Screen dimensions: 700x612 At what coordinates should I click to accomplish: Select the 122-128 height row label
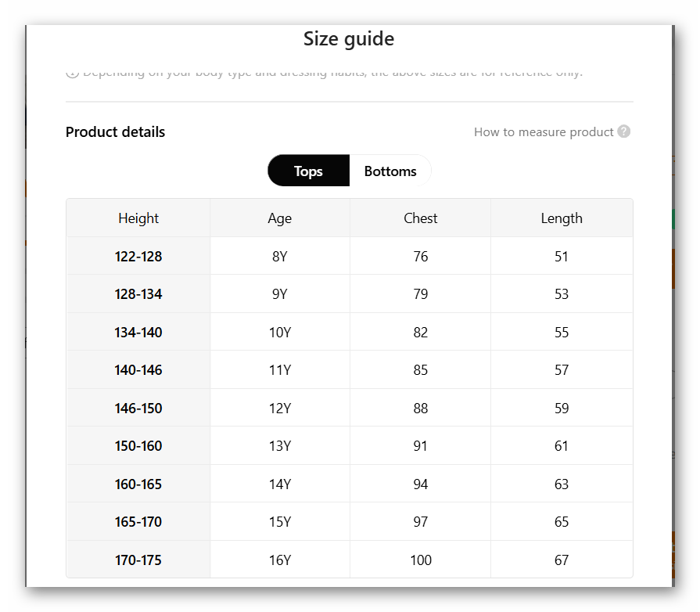(x=138, y=257)
